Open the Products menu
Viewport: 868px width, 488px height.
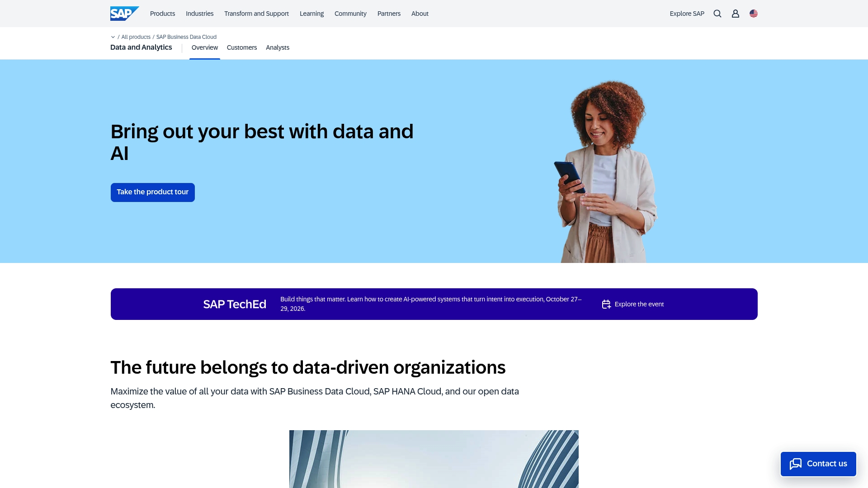[x=162, y=14]
